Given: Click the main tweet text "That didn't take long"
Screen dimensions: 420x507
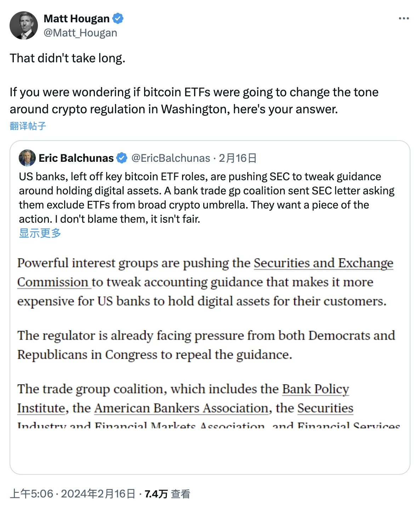Looking at the screenshot, I should pyautogui.click(x=68, y=58).
